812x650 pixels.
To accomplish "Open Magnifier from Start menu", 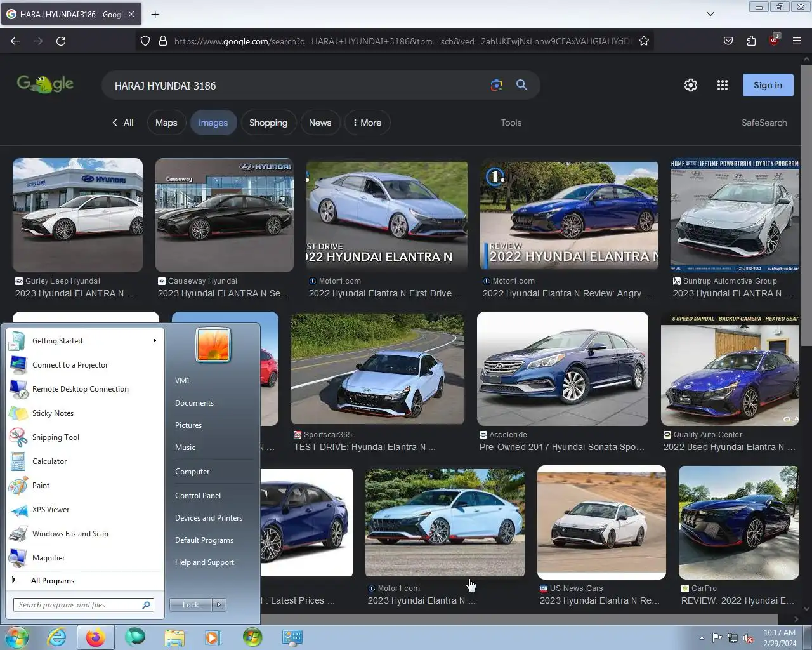I will tap(85, 558).
